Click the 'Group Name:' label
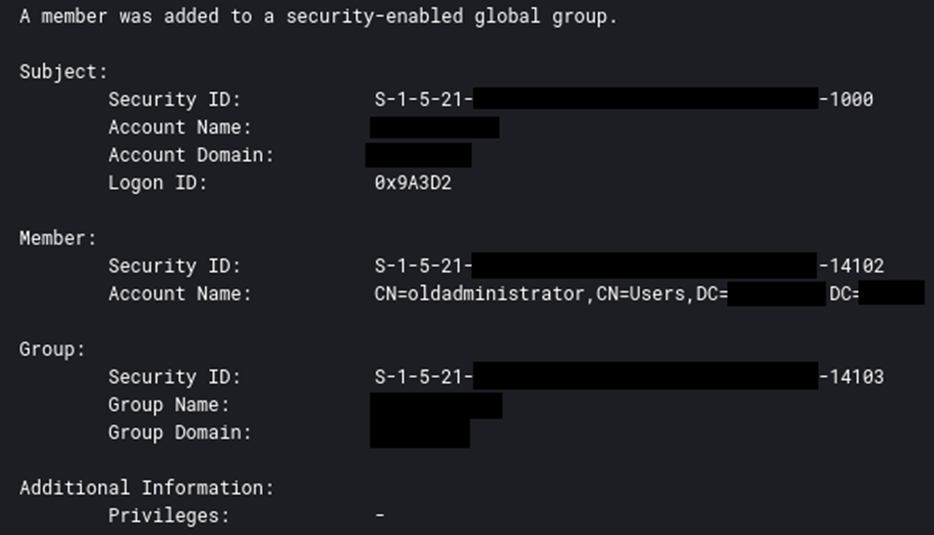Viewport: 934px width, 535px height. point(169,405)
